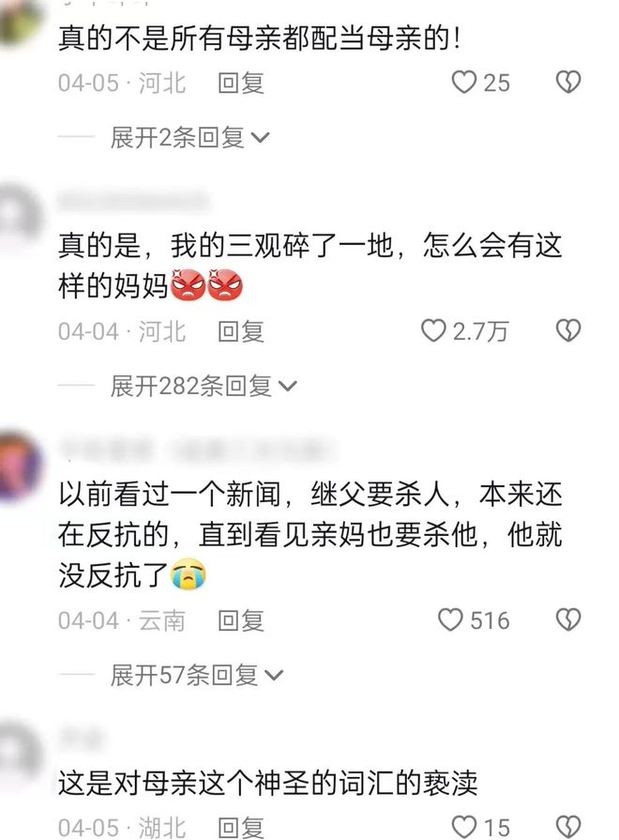Expand 展开282条回复
This screenshot has height=840, width=619.
pos(204,386)
